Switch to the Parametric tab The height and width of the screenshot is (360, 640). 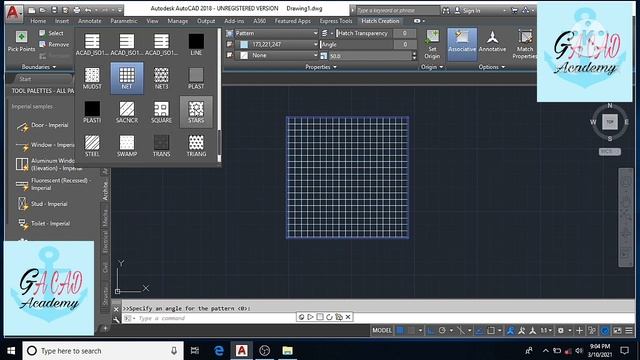point(124,21)
